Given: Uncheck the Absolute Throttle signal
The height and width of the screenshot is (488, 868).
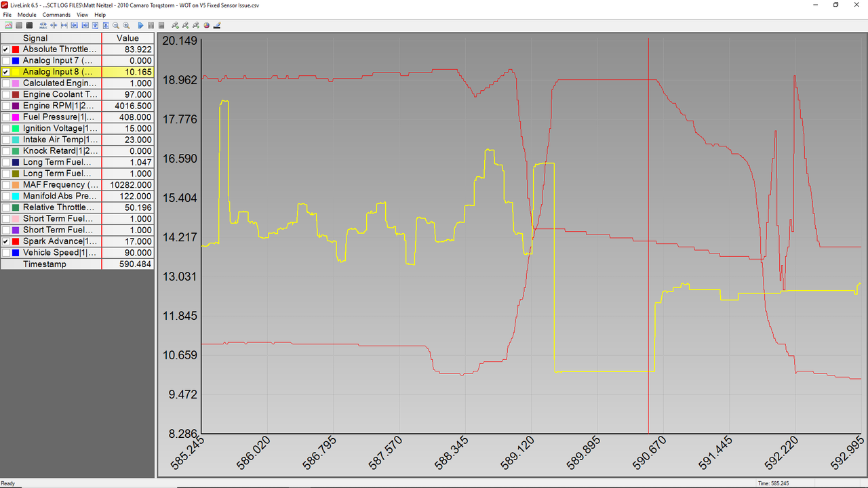Looking at the screenshot, I should (5, 49).
